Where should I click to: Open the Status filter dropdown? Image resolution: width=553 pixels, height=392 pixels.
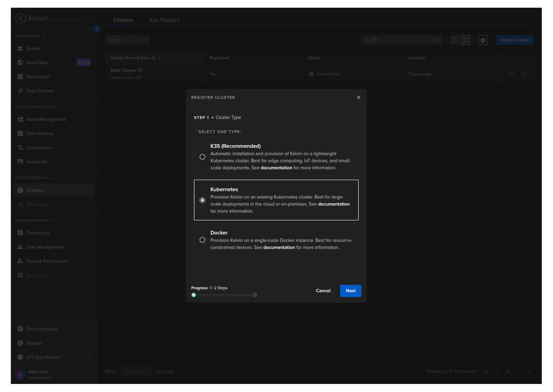[x=127, y=40]
